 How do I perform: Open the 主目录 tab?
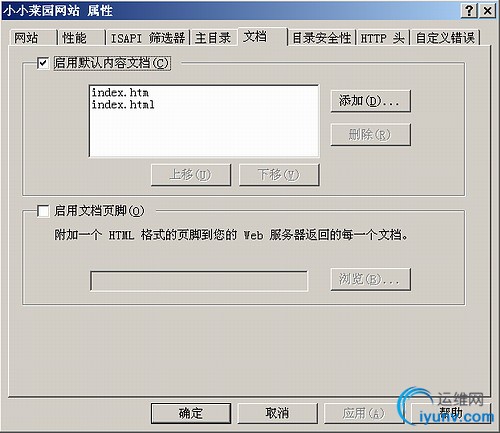tap(213, 38)
